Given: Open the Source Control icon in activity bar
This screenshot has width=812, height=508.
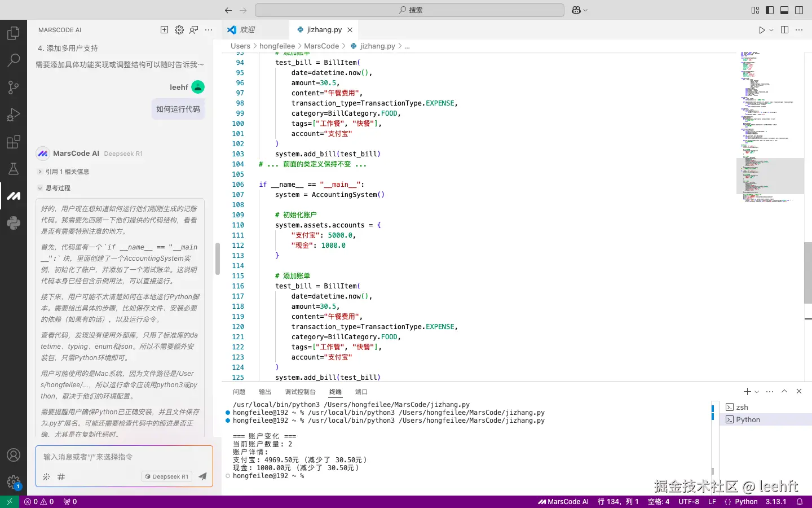Looking at the screenshot, I should (14, 87).
